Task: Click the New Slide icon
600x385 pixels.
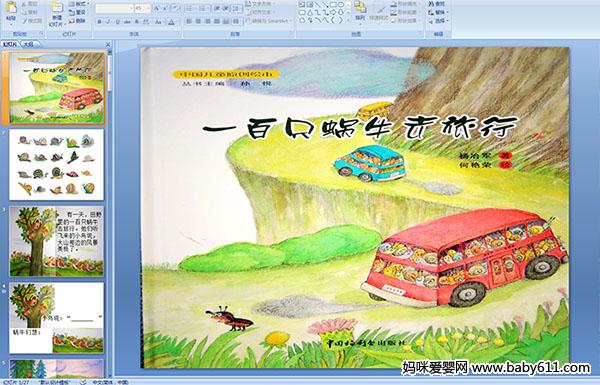Action: tap(57, 9)
